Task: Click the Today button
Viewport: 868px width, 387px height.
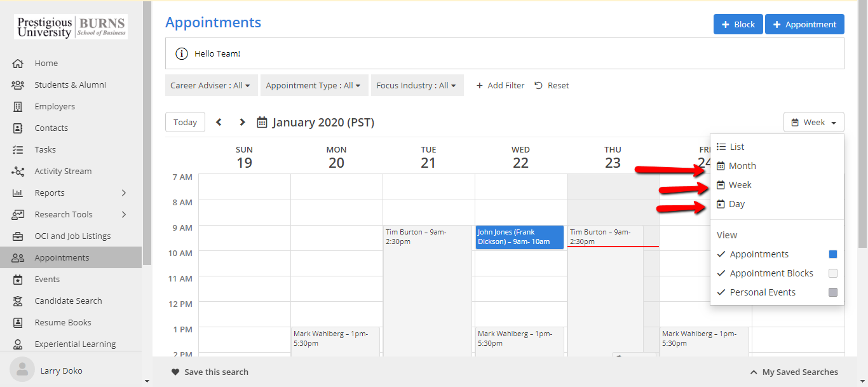Action: 185,122
